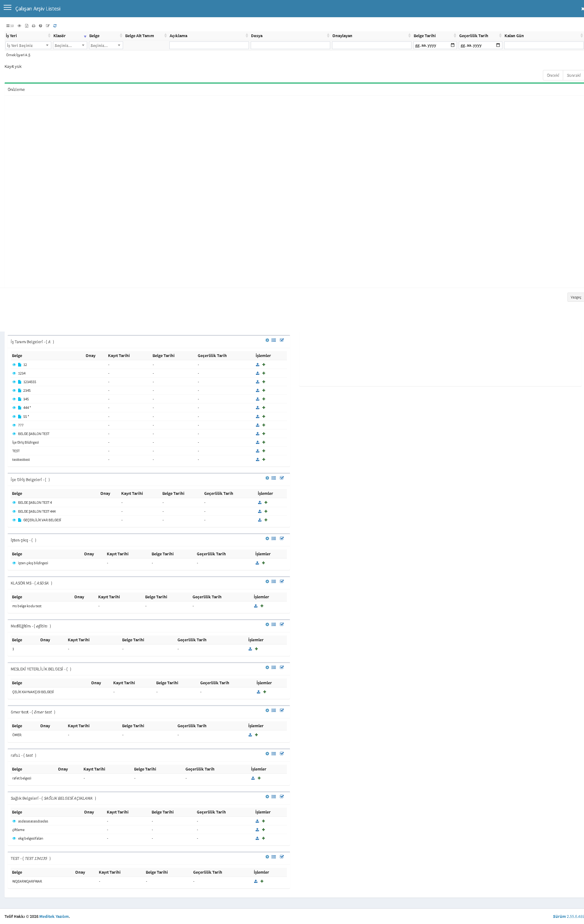Sort by Açıklama column
584x924 pixels.
[209, 36]
